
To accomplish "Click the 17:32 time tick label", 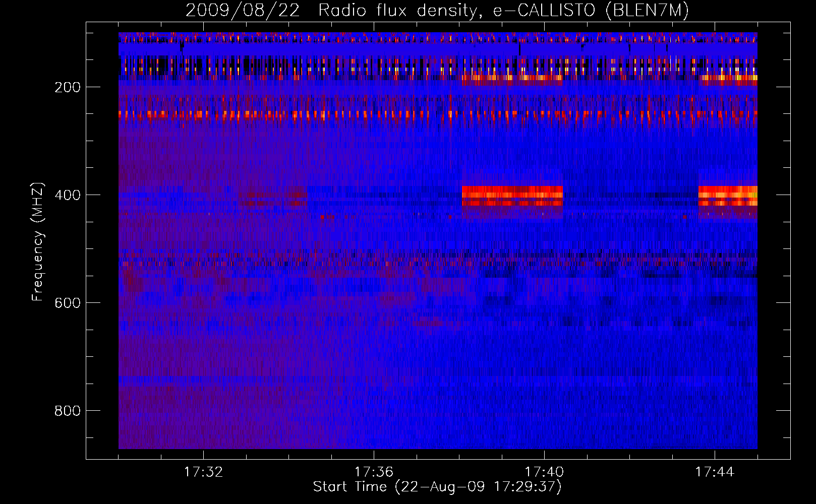I will 203,472.
